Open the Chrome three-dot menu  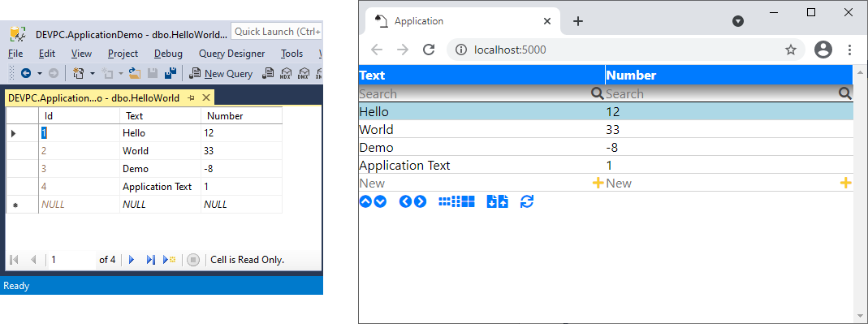(x=850, y=50)
